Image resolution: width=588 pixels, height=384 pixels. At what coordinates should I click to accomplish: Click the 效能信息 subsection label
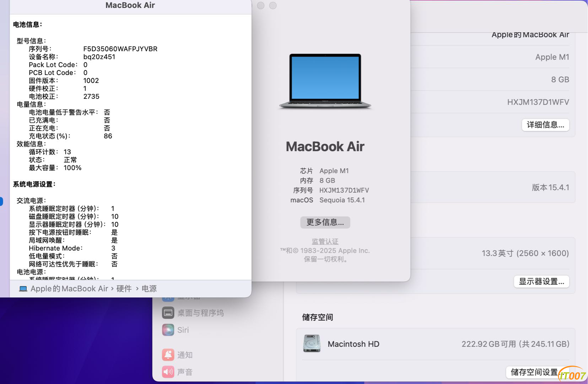pos(31,144)
